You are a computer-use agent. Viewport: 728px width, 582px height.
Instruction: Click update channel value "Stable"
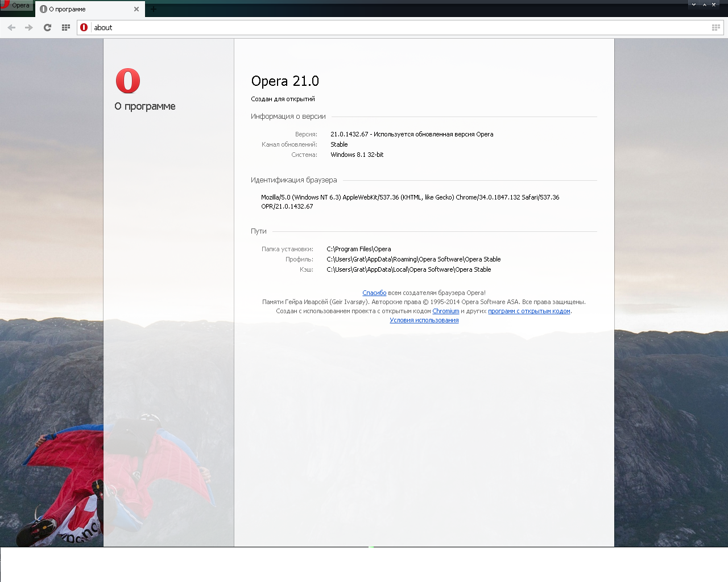[339, 144]
